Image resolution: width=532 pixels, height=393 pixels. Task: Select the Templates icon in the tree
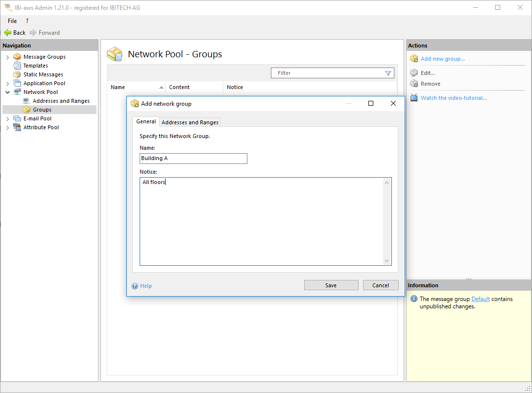pyautogui.click(x=17, y=66)
